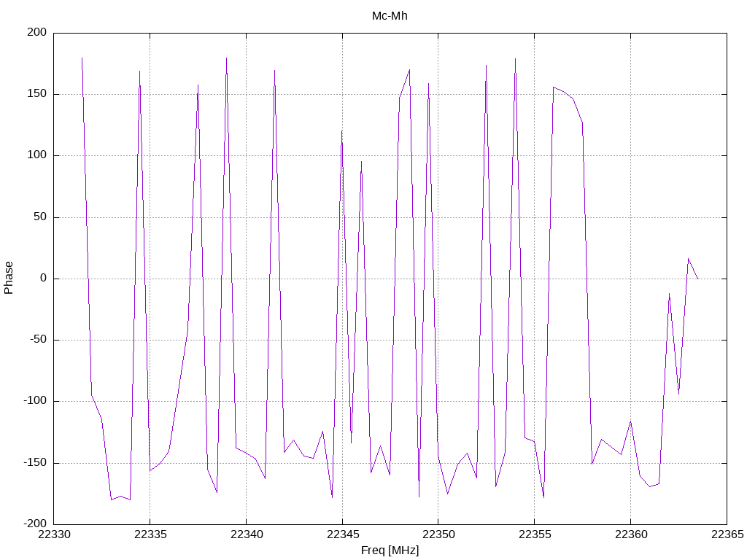Click the 'Freq [MHz]' x-axis label

(x=390, y=550)
